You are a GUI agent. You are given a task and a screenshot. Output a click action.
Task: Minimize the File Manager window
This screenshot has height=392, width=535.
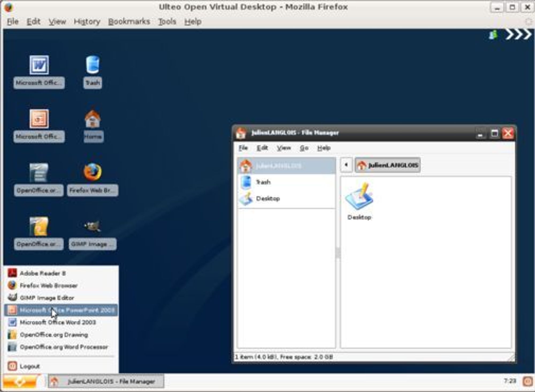(480, 134)
